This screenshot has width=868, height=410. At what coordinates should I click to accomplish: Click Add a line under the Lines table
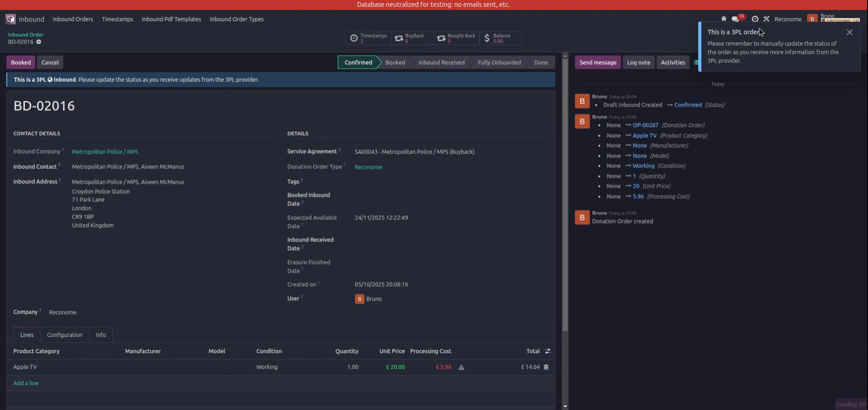click(x=26, y=382)
